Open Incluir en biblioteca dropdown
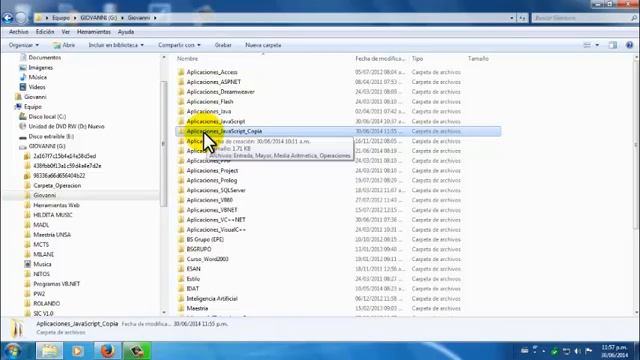 pos(116,45)
